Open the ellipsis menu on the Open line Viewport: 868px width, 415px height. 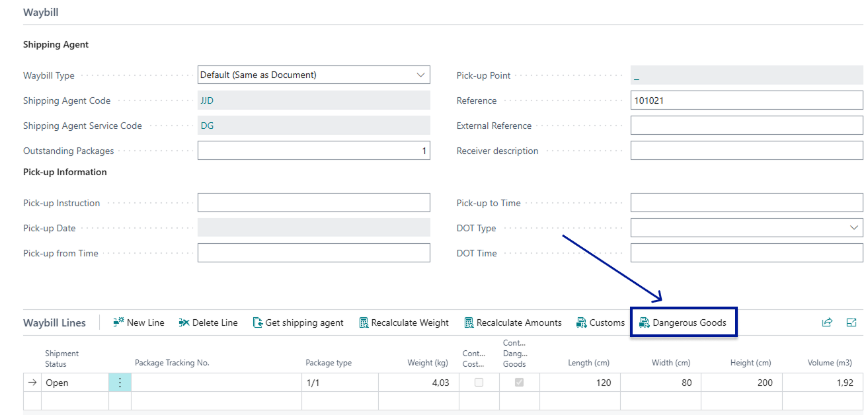click(120, 383)
